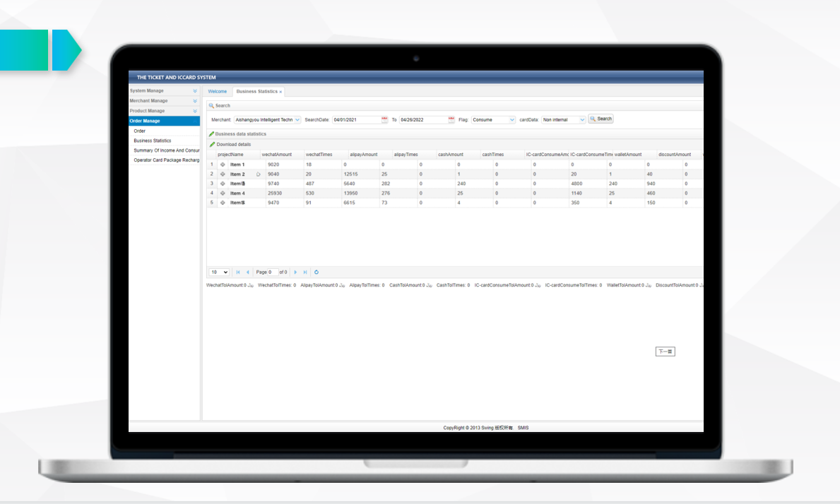Click the wechatAmount value 9020
840x504 pixels.
[273, 164]
